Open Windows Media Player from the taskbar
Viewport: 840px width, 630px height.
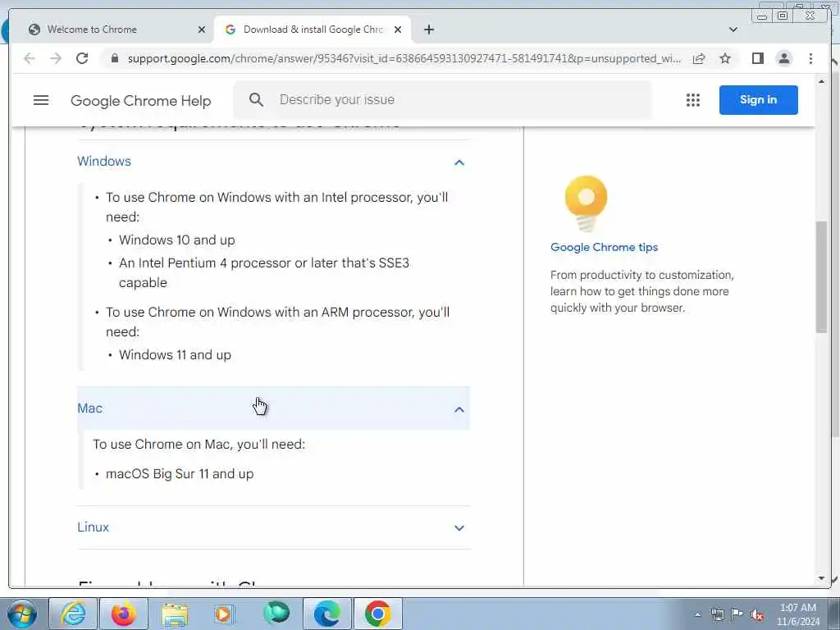coord(225,614)
